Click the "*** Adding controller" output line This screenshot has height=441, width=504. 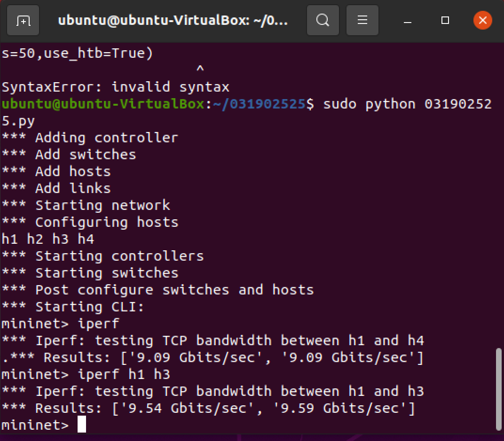[90, 138]
